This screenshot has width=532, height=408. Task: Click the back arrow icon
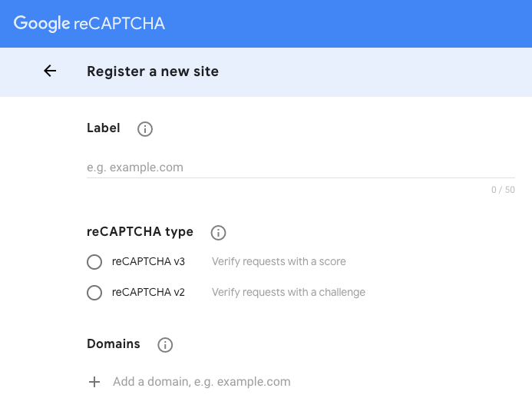tap(50, 71)
